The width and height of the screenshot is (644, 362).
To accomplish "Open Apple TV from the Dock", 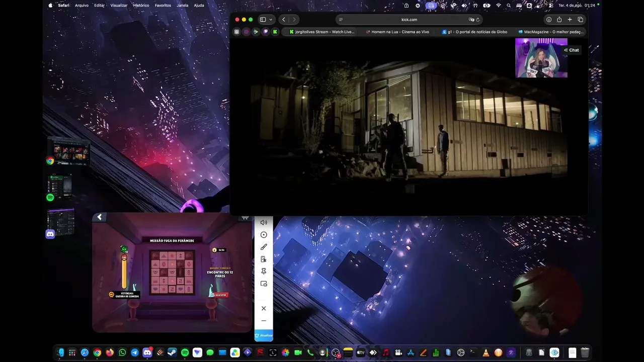I will [x=360, y=352].
